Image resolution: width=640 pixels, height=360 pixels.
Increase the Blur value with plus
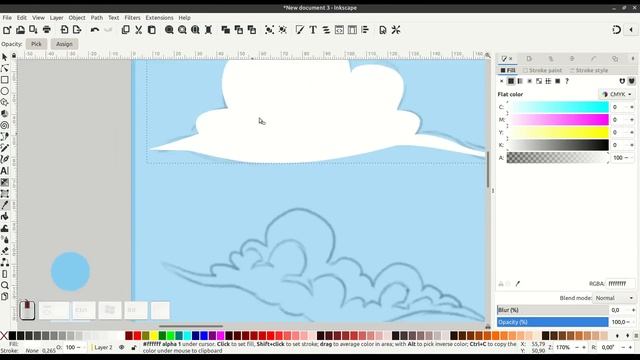633,310
